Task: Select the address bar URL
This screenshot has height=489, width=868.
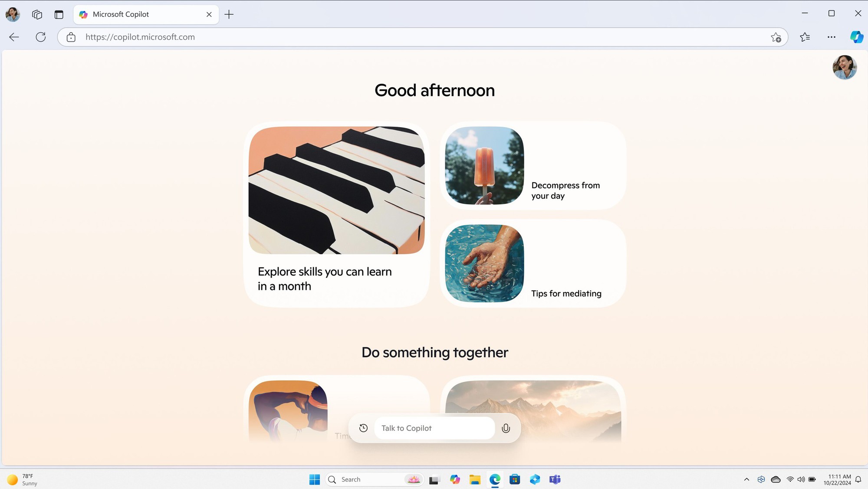Action: pyautogui.click(x=139, y=36)
